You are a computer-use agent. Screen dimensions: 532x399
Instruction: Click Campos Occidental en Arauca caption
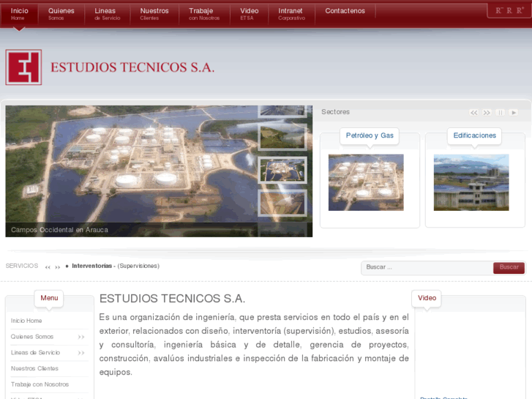click(60, 230)
